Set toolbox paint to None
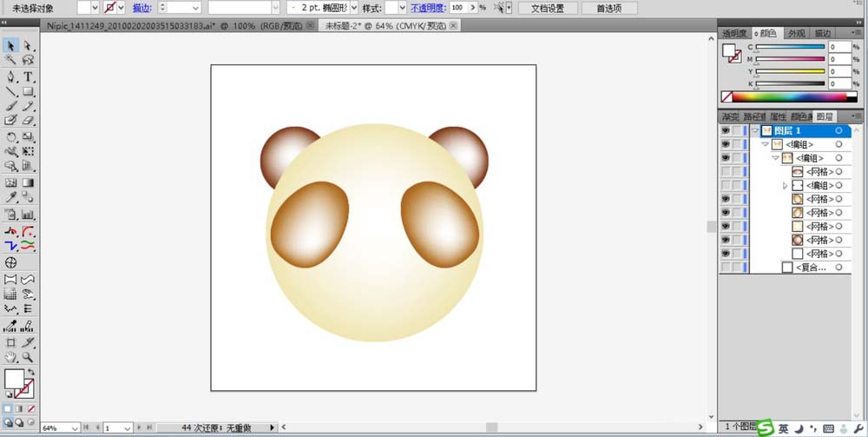 point(31,408)
